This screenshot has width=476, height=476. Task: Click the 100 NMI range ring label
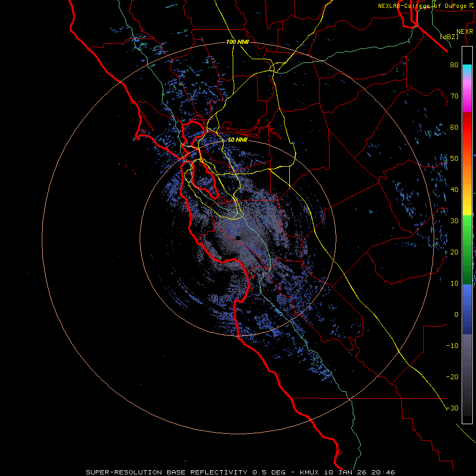[x=237, y=42]
